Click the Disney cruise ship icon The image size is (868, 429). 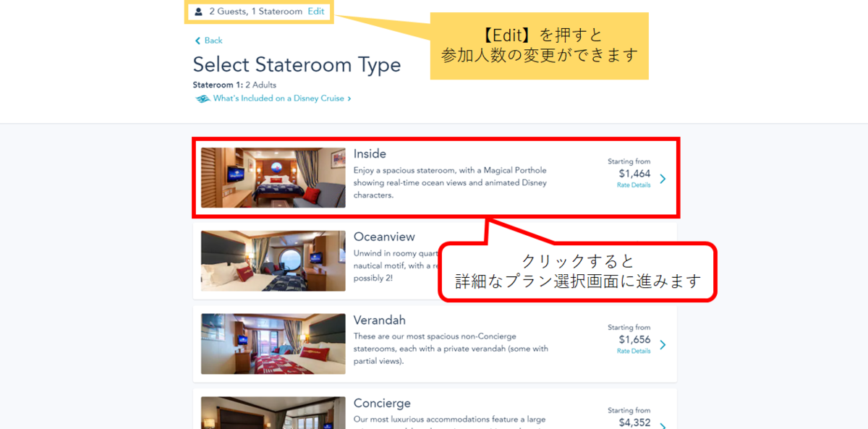[203, 98]
